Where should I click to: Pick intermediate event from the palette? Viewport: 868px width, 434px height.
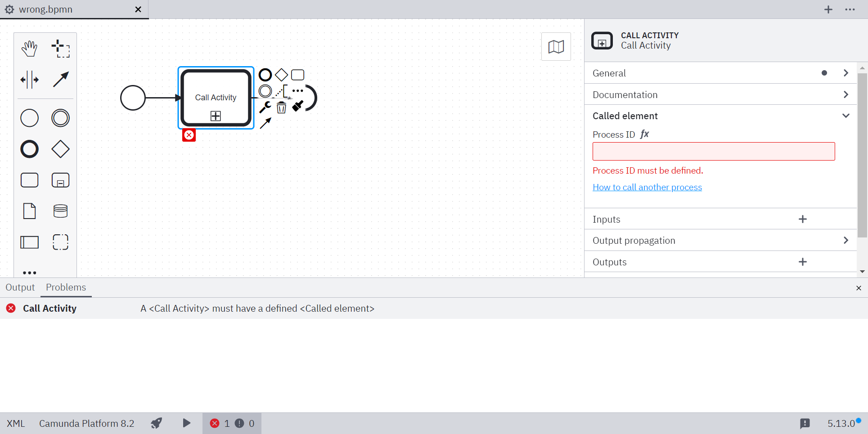(x=61, y=118)
